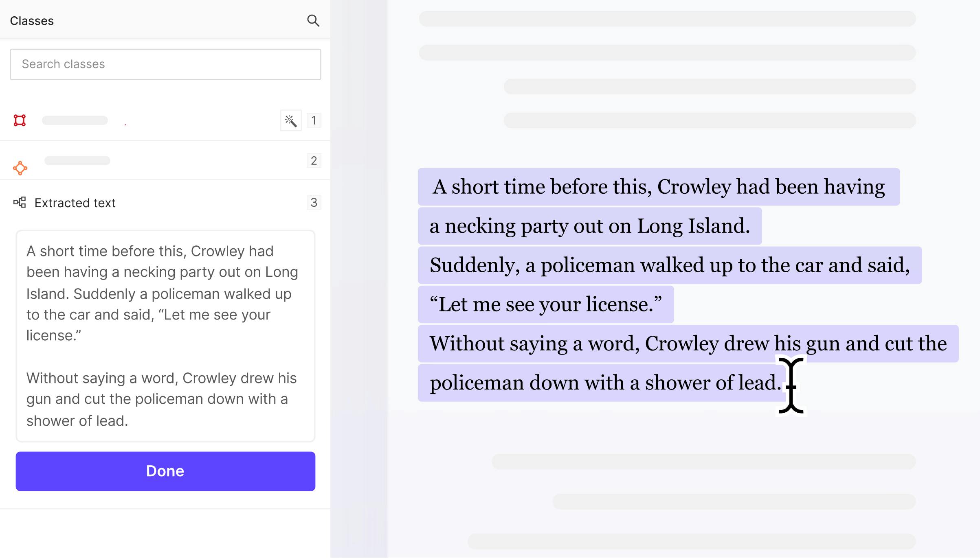Click highlighted line "Without saying a word, Crowley"
This screenshot has width=980, height=558.
688,344
